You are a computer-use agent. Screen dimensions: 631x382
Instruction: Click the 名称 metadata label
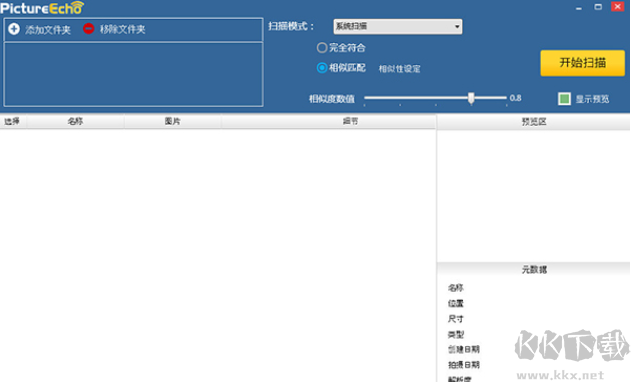coord(456,288)
